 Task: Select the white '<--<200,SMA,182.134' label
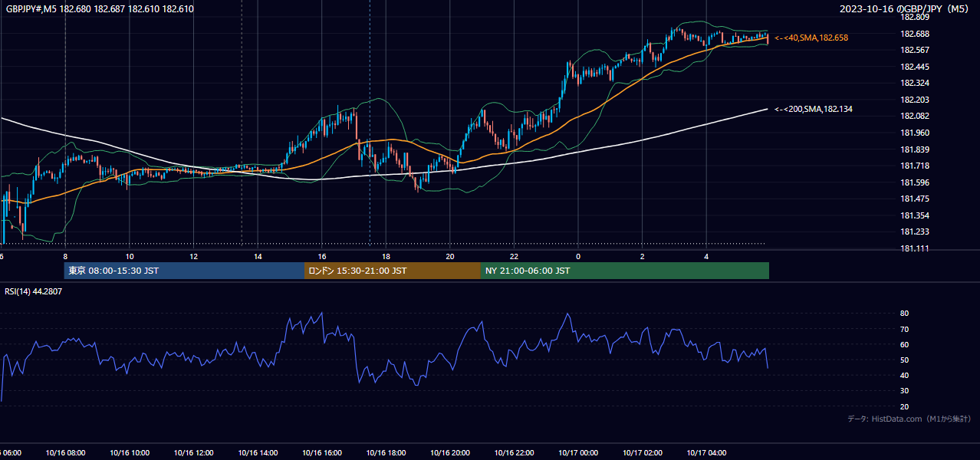pyautogui.click(x=813, y=110)
